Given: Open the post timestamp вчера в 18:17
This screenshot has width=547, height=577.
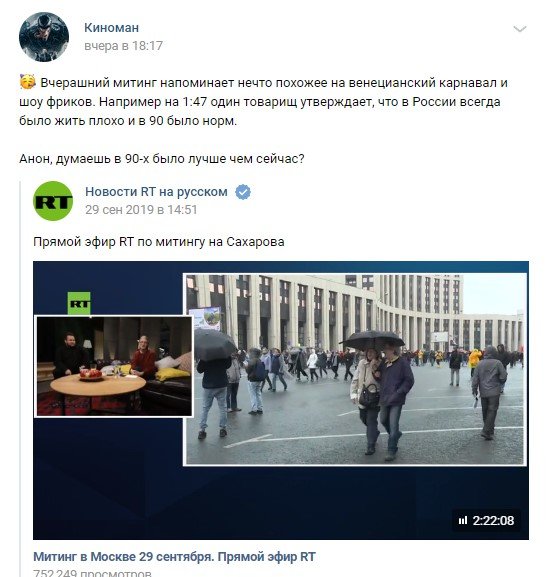Looking at the screenshot, I should click(123, 46).
